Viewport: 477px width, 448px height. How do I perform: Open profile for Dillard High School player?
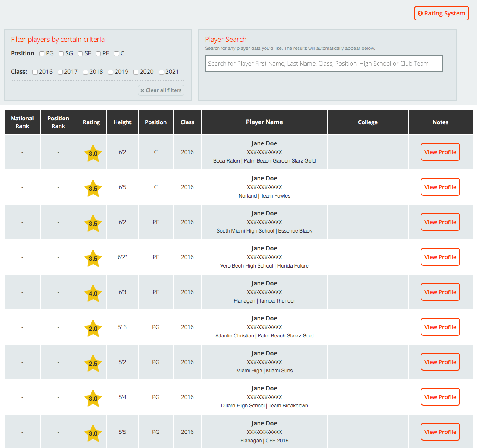click(x=440, y=397)
